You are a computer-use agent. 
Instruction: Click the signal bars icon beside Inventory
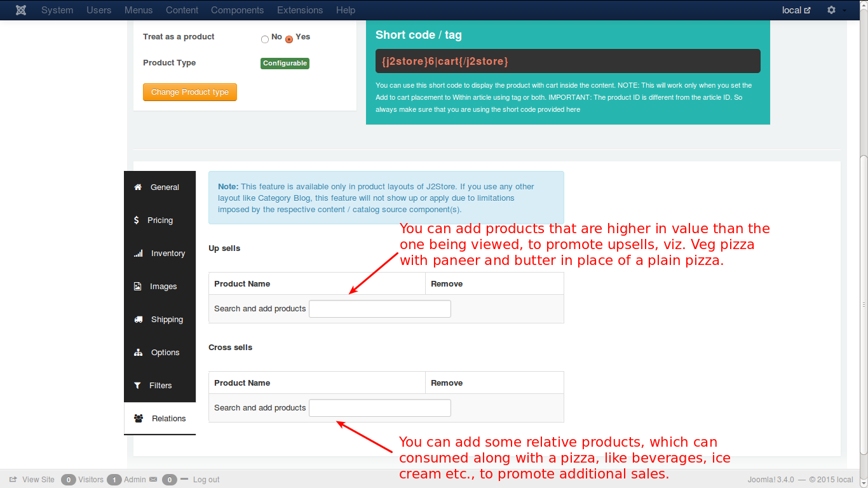click(x=138, y=254)
